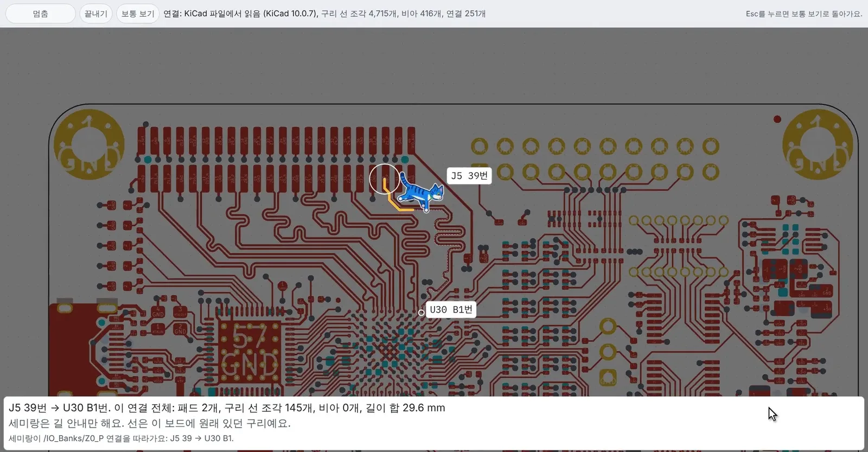Click the J5 39번 label
The height and width of the screenshot is (452, 868).
pyautogui.click(x=469, y=175)
